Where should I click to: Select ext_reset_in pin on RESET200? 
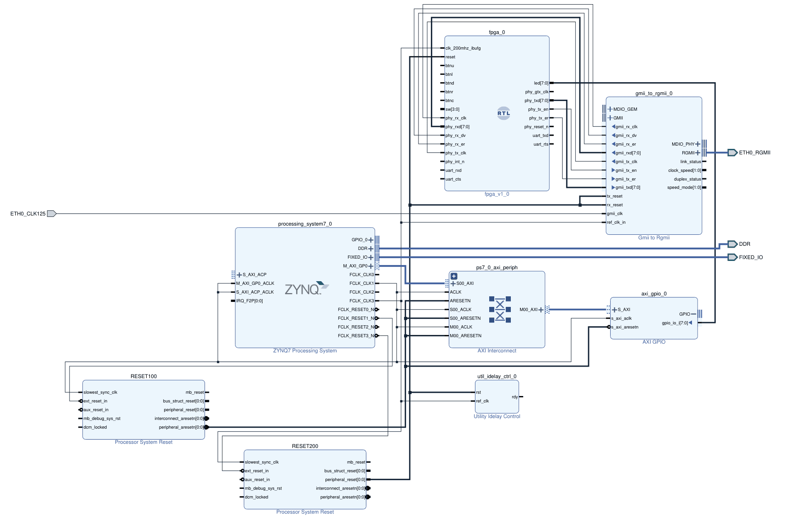click(x=257, y=471)
